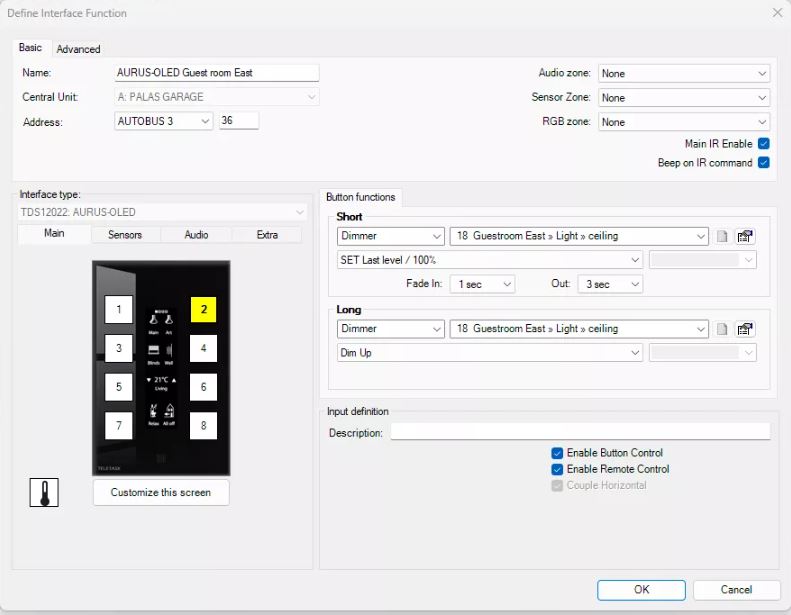The image size is (791, 615).
Task: Select button 1 on the AURUS panel
Action: click(x=118, y=310)
